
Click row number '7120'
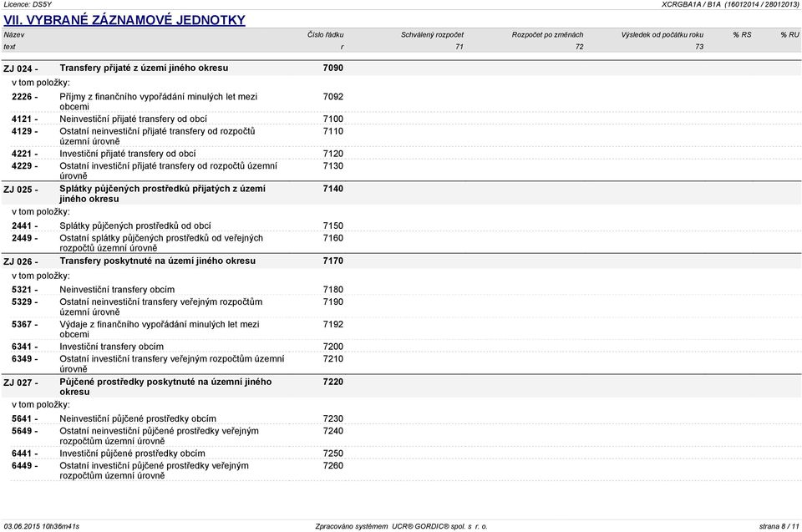pos(333,154)
